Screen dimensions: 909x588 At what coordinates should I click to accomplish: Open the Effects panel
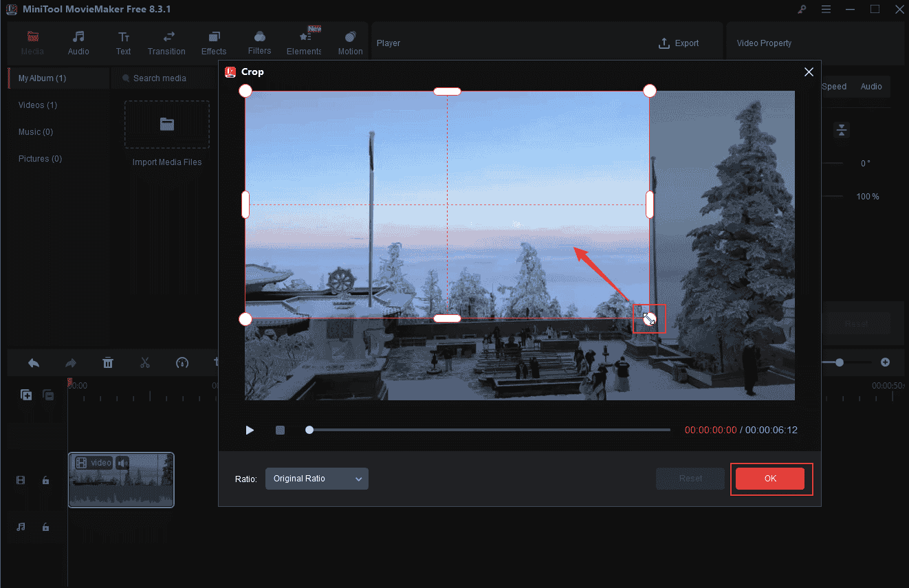point(213,41)
